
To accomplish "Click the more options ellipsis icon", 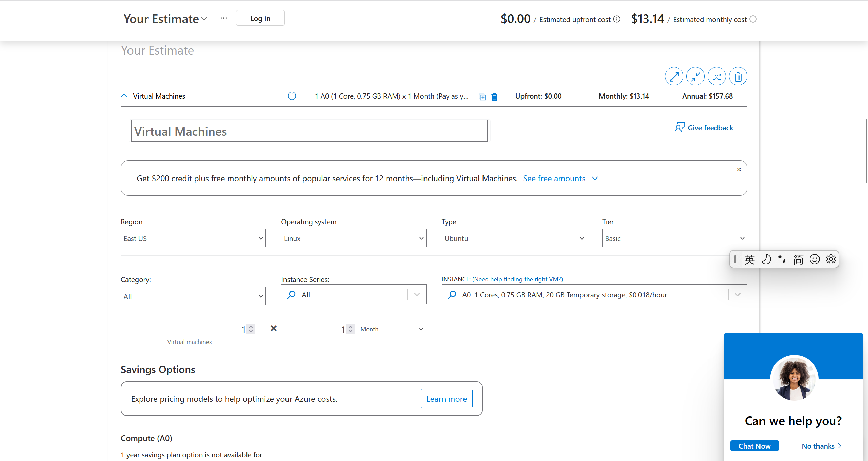I will [x=223, y=18].
